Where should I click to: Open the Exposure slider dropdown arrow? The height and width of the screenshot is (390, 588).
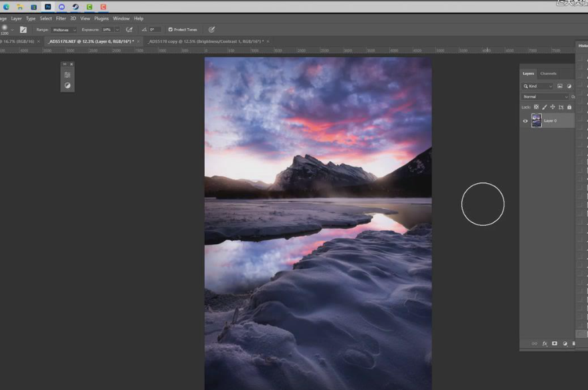(x=117, y=29)
